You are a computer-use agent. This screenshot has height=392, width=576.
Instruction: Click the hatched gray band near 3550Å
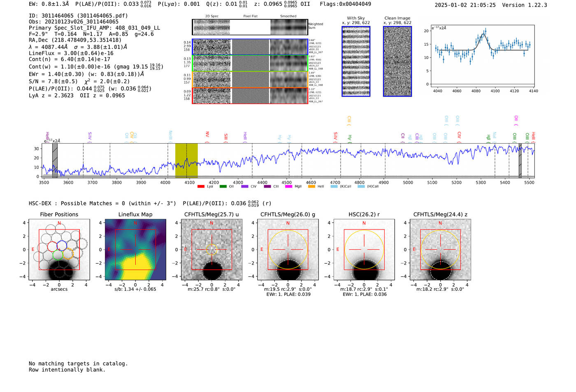coord(55,160)
